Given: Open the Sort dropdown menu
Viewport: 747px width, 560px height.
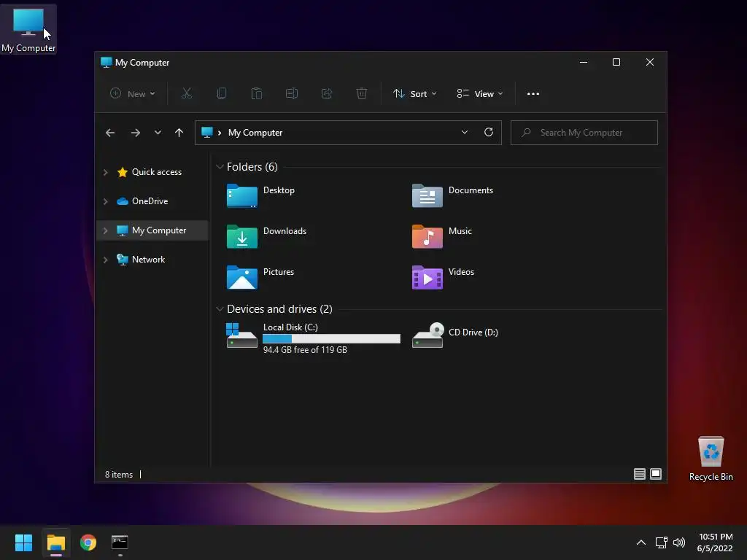Looking at the screenshot, I should (x=414, y=94).
